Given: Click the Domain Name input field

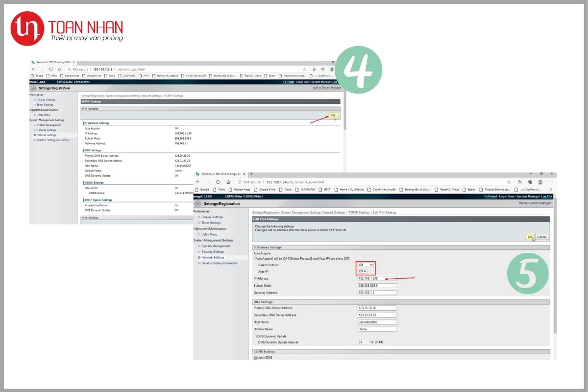Looking at the screenshot, I should (x=377, y=329).
